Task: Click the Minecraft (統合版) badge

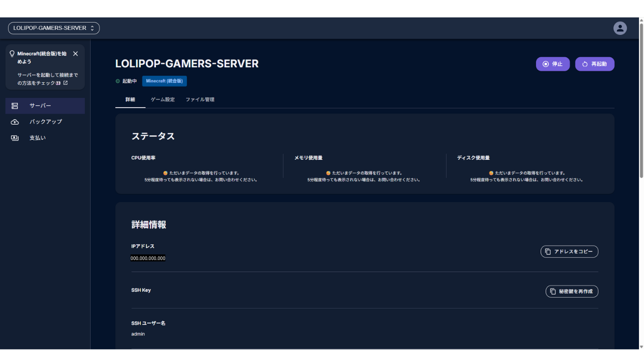Action: (x=165, y=81)
